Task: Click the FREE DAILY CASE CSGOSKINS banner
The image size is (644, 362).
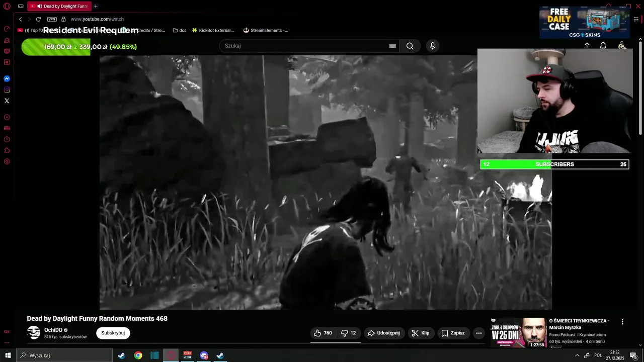Action: 585,23
